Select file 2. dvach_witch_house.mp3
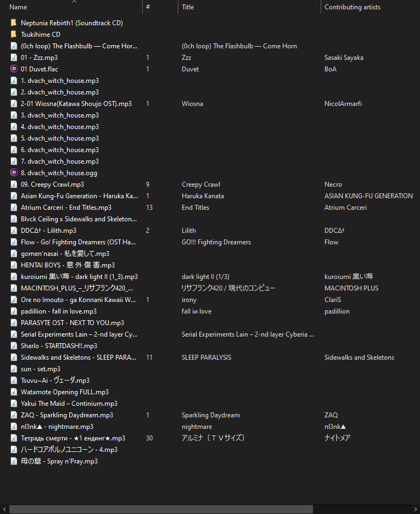The image size is (420, 514). click(60, 92)
